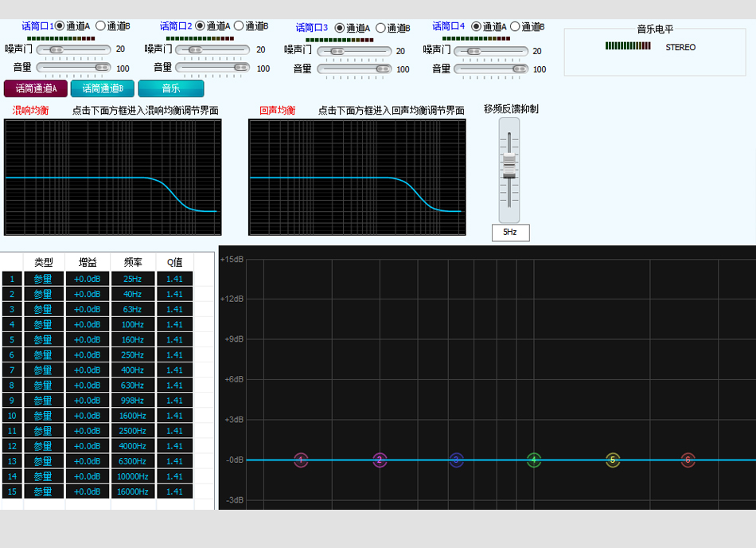Switch to the 音乐 tab

coord(170,88)
